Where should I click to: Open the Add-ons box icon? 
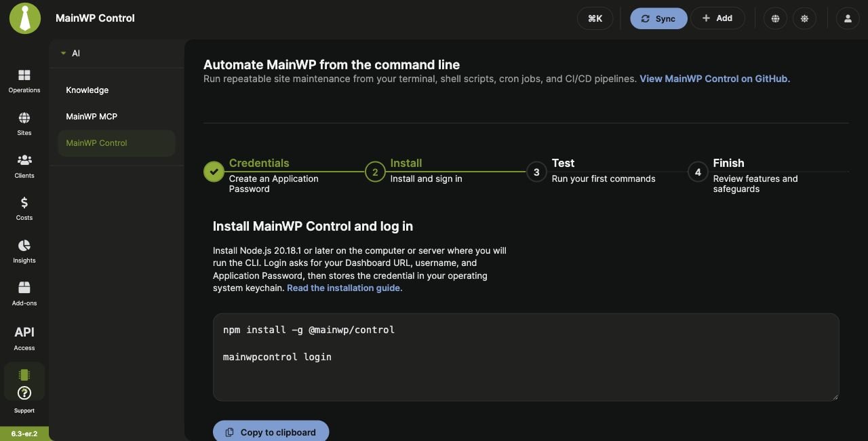pyautogui.click(x=24, y=288)
